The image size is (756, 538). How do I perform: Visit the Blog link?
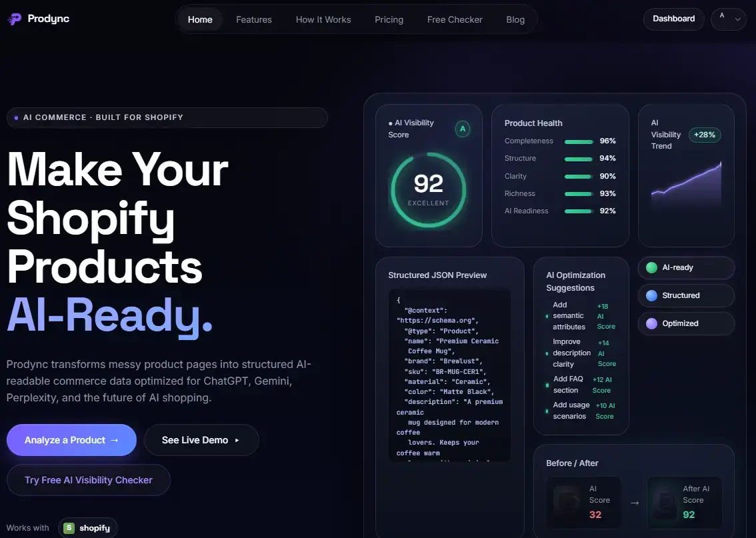pyautogui.click(x=515, y=20)
